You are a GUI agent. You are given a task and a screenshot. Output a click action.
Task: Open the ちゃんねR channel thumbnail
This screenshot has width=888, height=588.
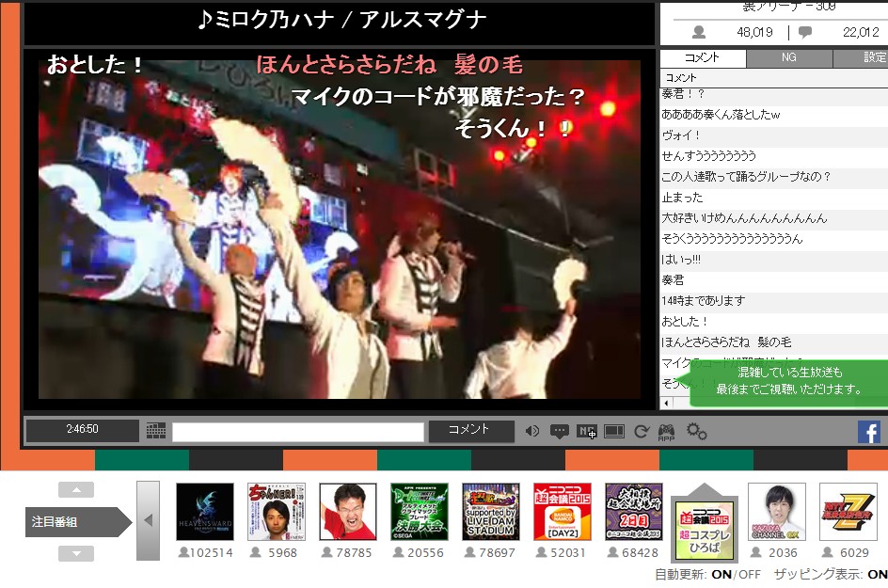tap(277, 512)
